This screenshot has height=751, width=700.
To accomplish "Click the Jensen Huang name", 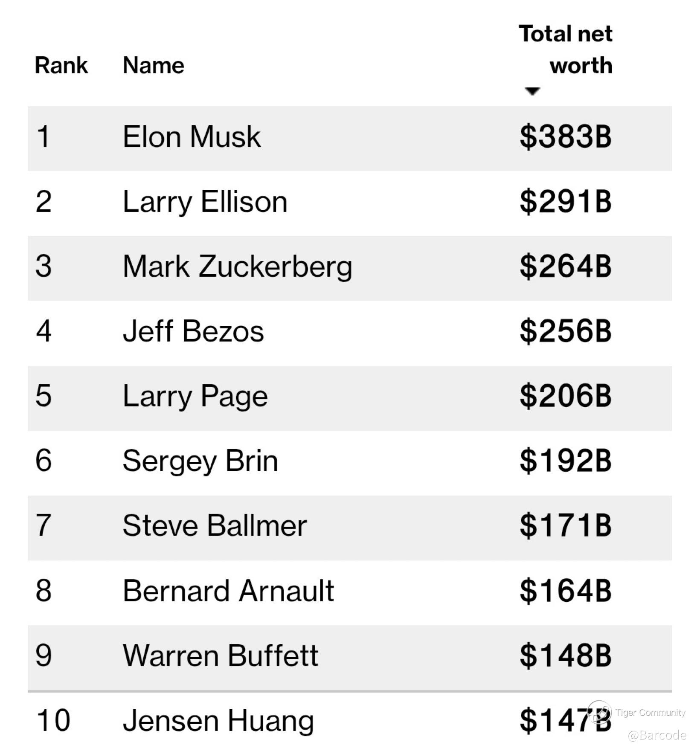I will click(218, 720).
